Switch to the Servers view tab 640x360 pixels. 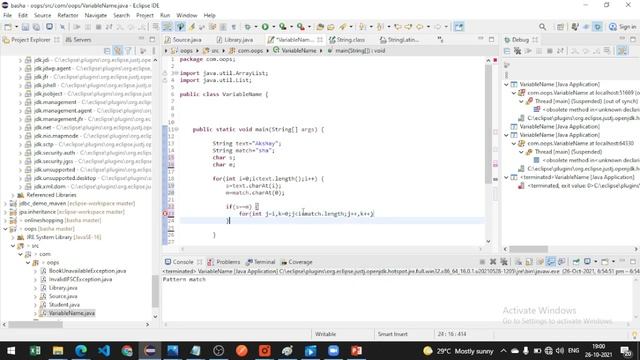point(78,40)
